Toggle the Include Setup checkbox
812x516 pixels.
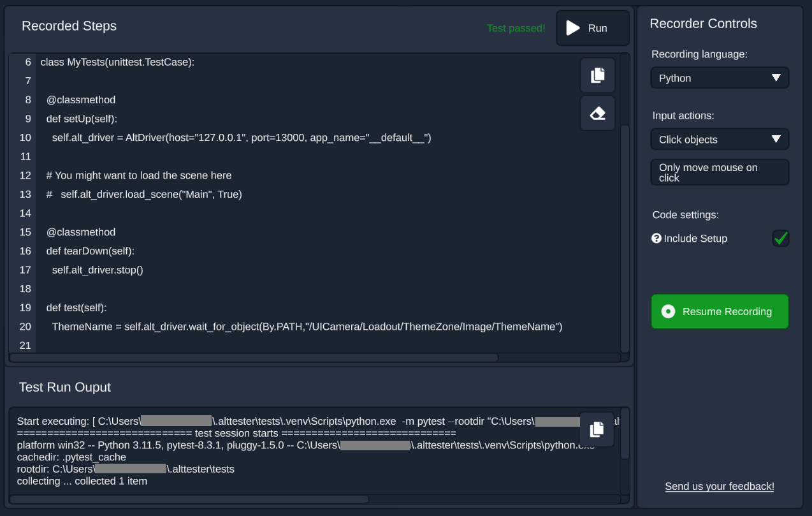(x=780, y=239)
